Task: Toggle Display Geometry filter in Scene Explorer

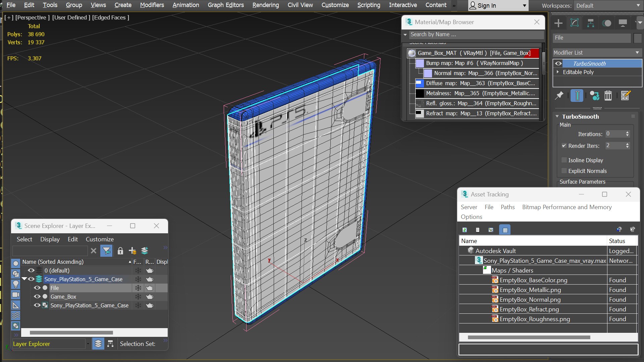Action: [x=16, y=263]
